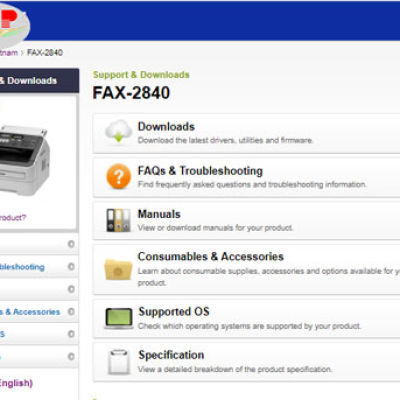Viewport: 400px width, 400px height.
Task: Click the clipboard Specification icon
Action: pyautogui.click(x=119, y=362)
